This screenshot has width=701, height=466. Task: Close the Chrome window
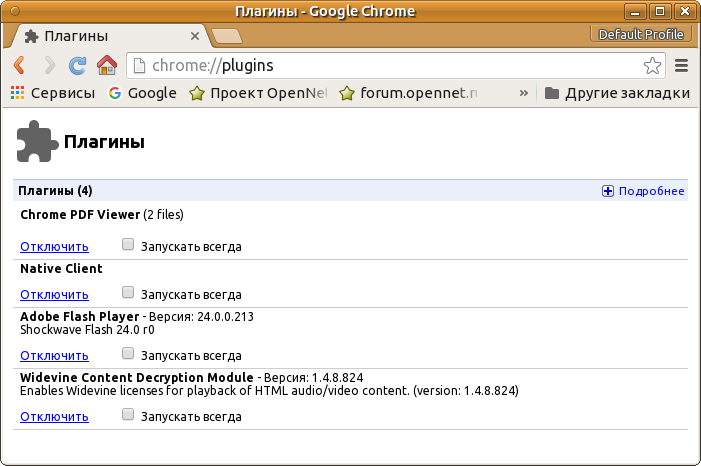685,11
